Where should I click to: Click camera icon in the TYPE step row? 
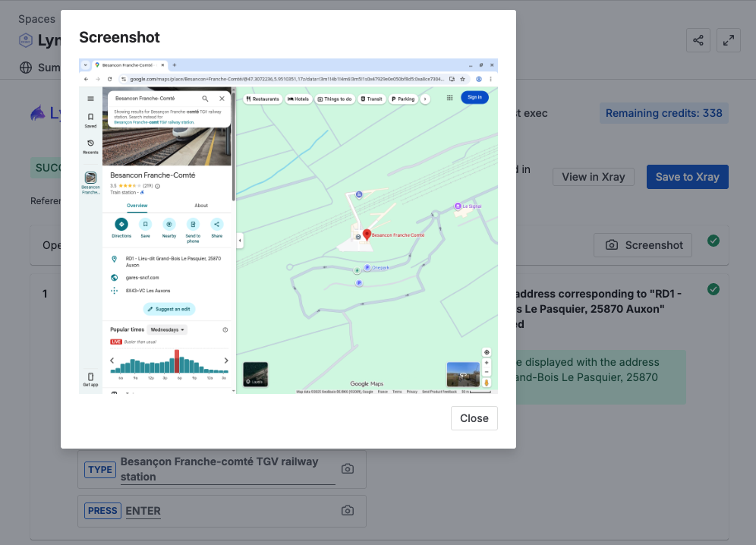(x=348, y=469)
